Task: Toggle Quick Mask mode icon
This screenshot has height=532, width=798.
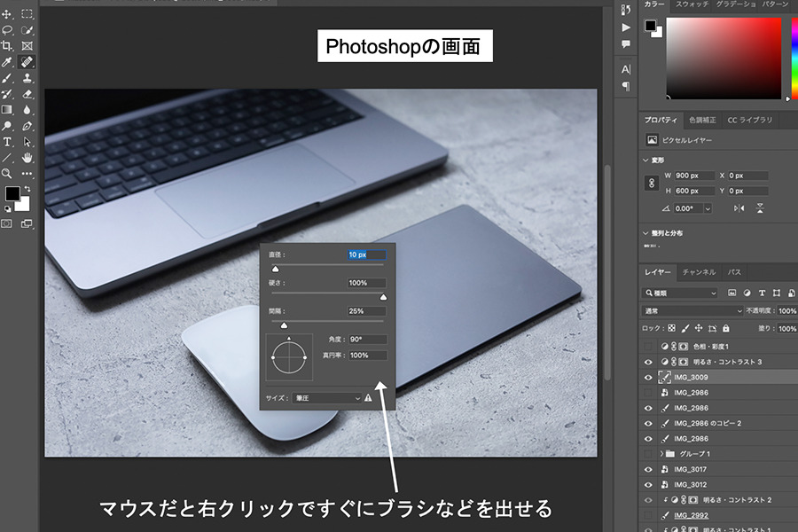Action: click(6, 223)
